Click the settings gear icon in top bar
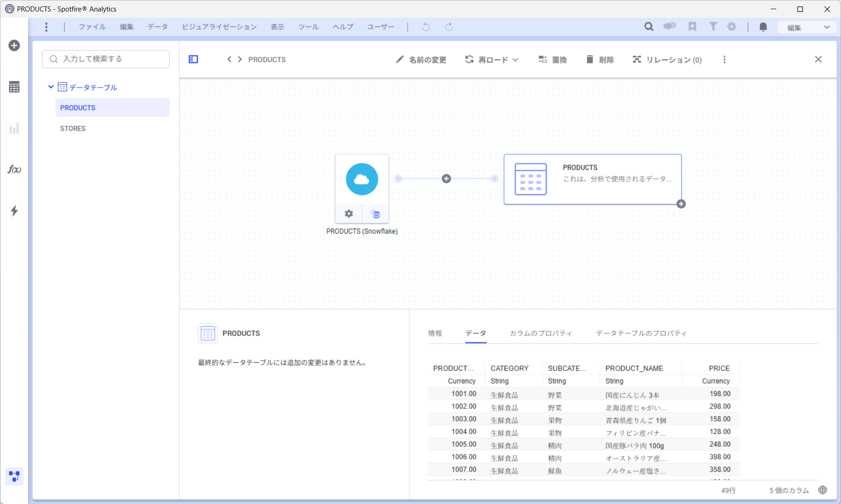 tap(732, 27)
